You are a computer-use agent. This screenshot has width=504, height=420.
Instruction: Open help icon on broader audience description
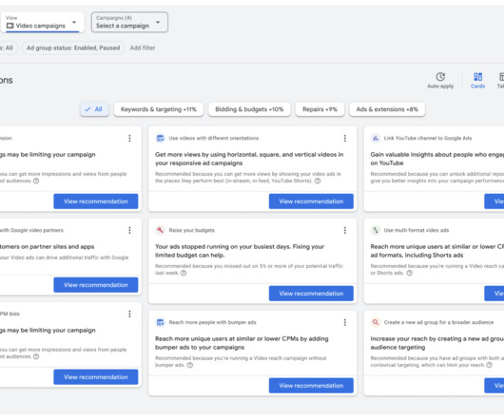[489, 365]
